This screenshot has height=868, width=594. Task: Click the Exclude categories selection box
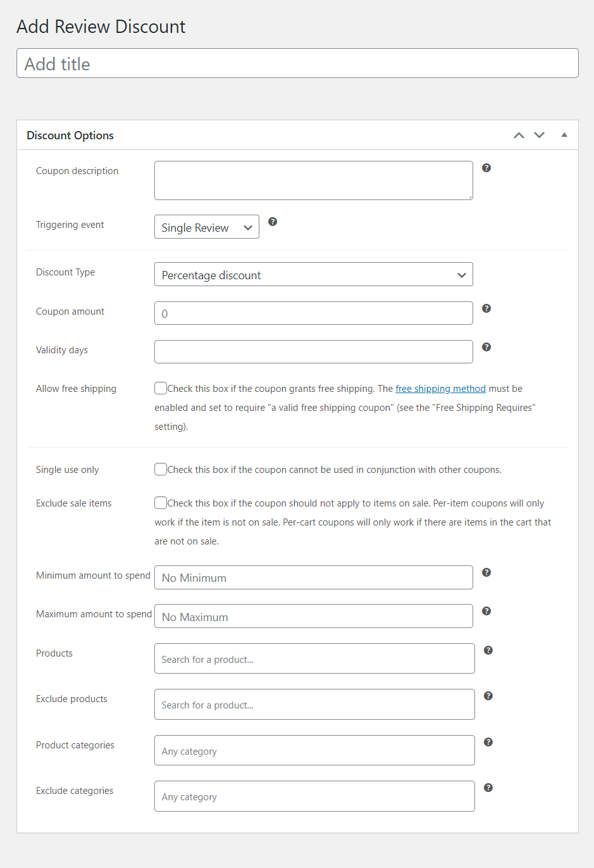(314, 796)
